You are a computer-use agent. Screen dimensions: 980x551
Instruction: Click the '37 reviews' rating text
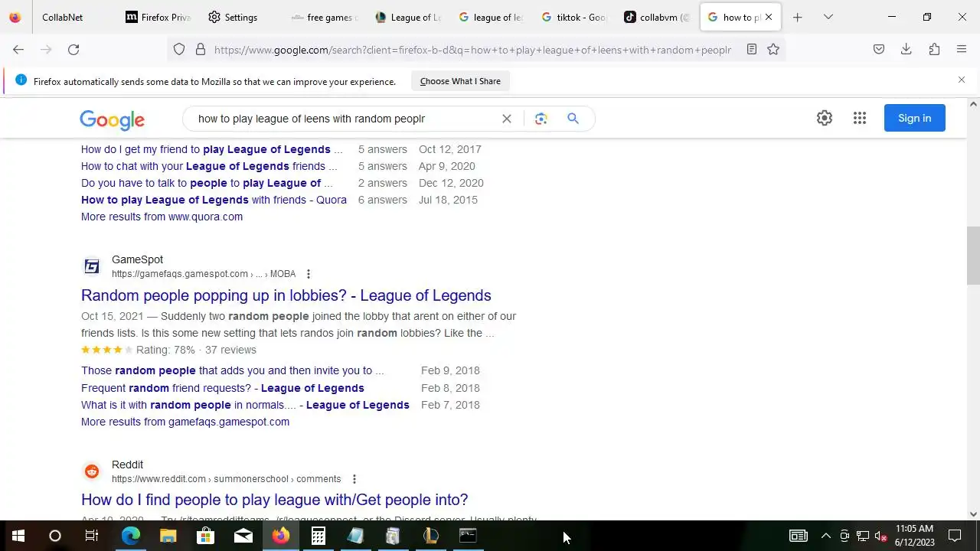pos(230,350)
